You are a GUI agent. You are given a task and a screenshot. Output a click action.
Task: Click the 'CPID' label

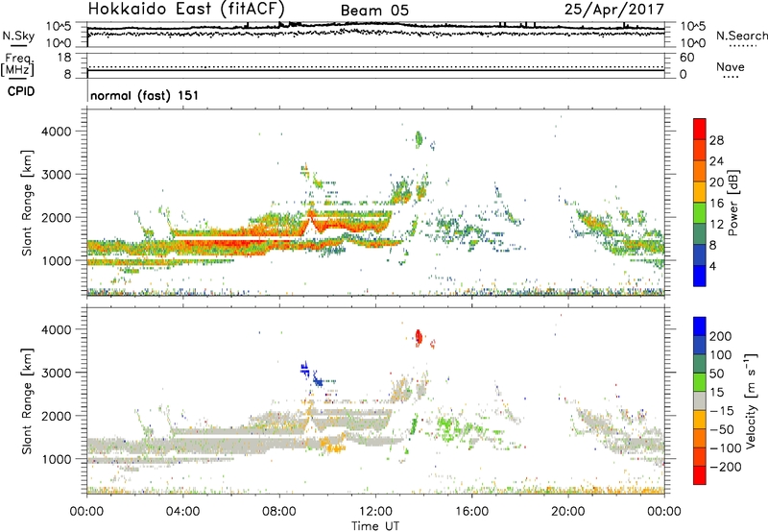pyautogui.click(x=21, y=91)
